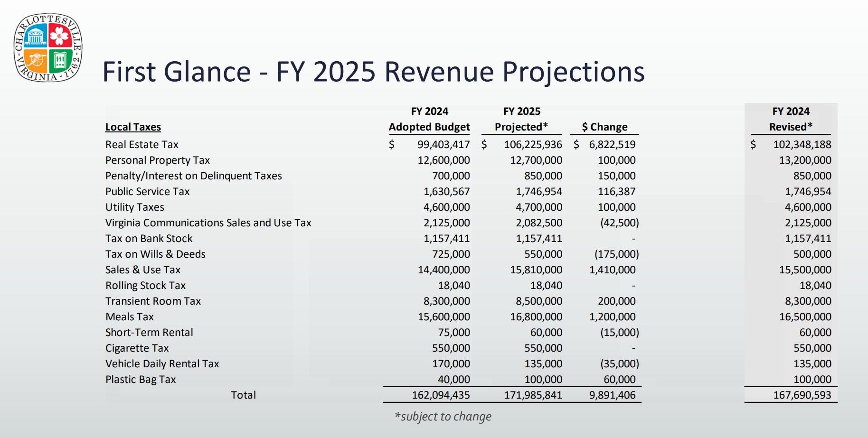
Task: Select the 'Personal Property Tax' row label
Action: (158, 160)
